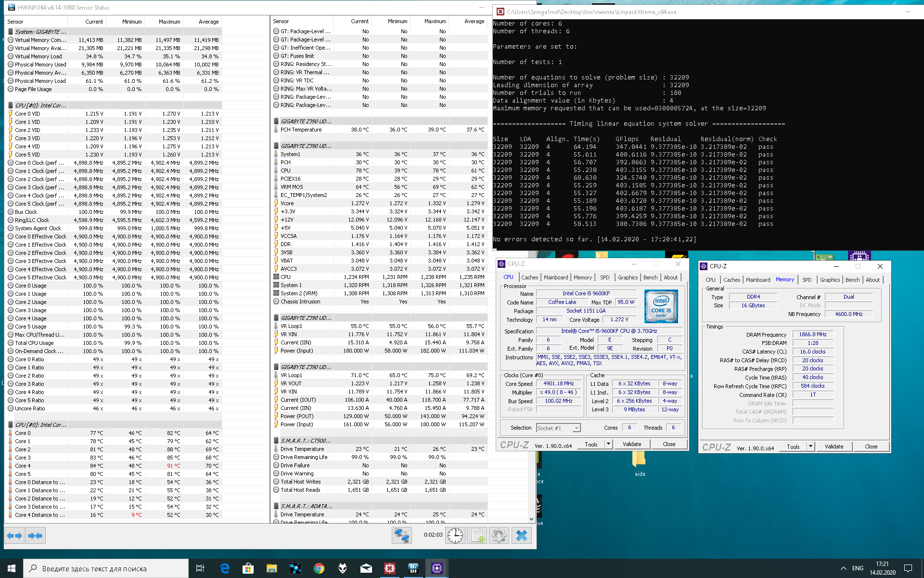Open the network remote monitoring icon
The height and width of the screenshot is (578, 924).
(x=401, y=536)
